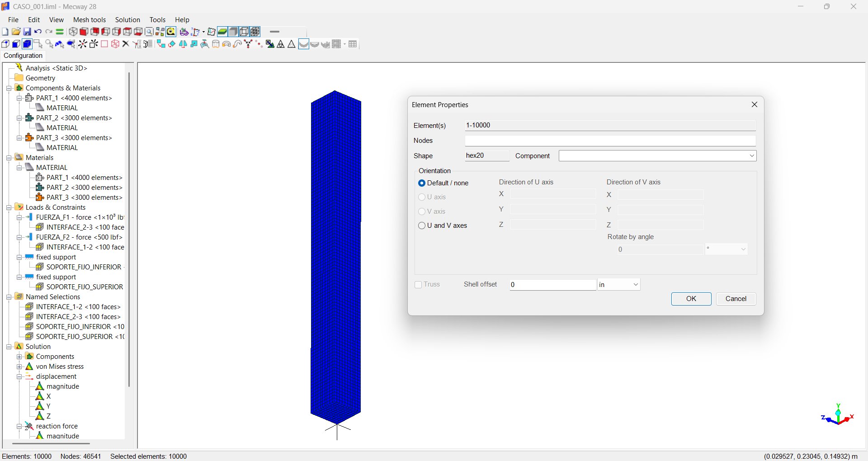868x461 pixels.
Task: Save the model with the floppy icon
Action: point(27,32)
